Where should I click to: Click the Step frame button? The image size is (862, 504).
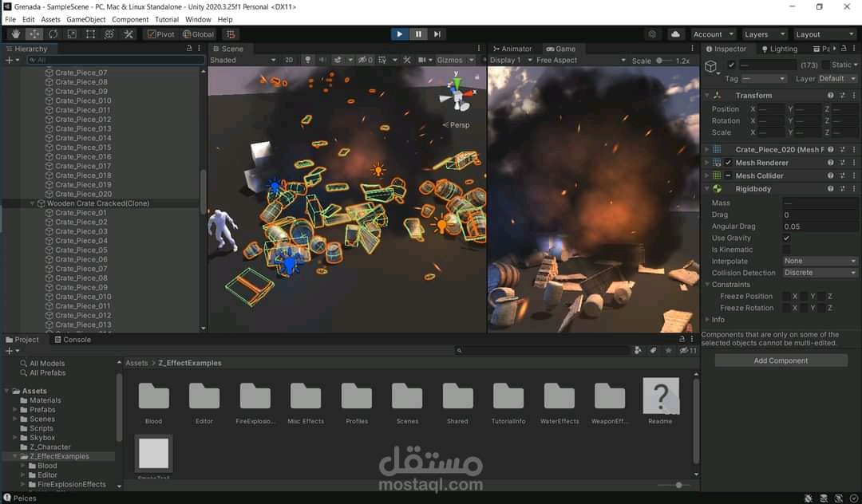point(437,34)
